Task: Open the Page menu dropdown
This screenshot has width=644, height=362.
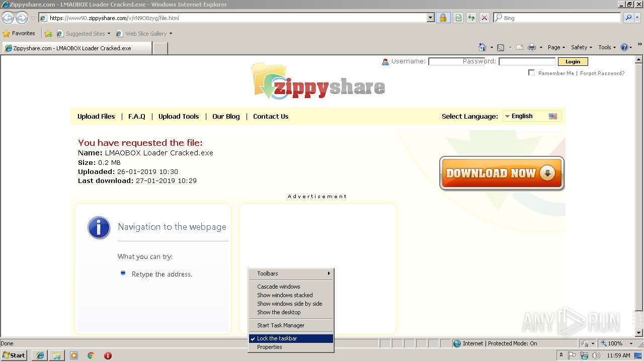Action: 556,47
